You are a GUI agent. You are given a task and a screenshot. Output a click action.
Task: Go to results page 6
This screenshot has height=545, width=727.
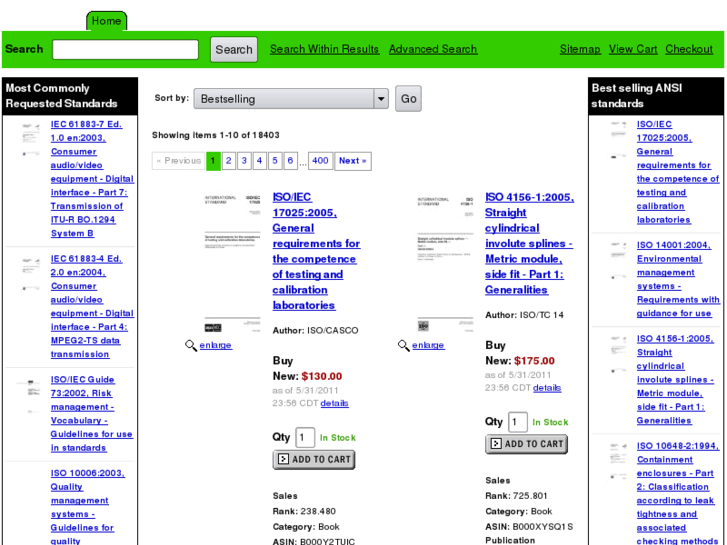[290, 161]
